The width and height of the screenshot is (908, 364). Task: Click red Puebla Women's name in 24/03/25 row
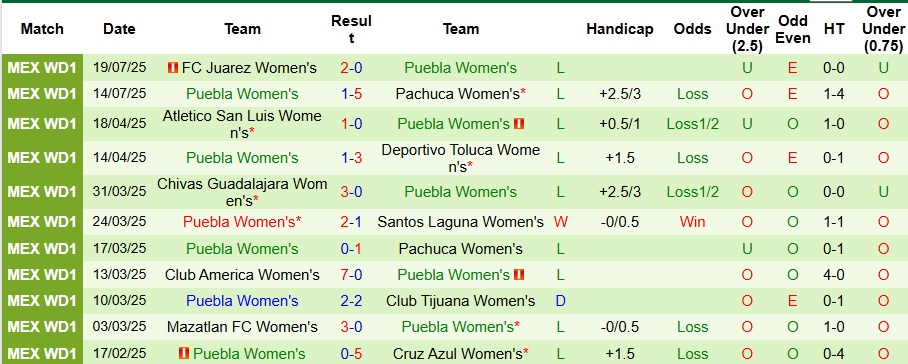click(242, 222)
